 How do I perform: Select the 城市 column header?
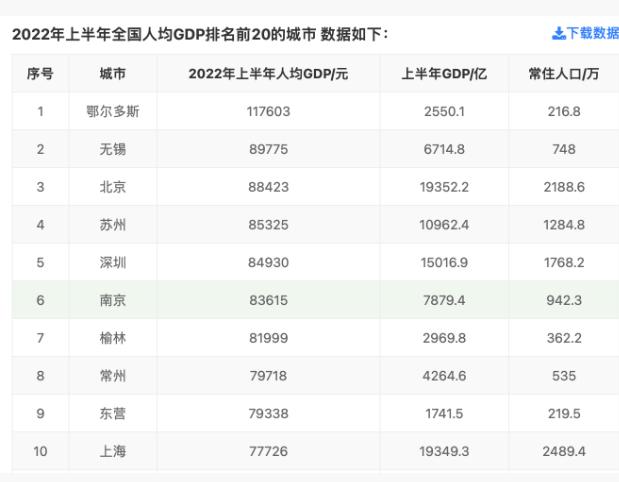pyautogui.click(x=113, y=74)
